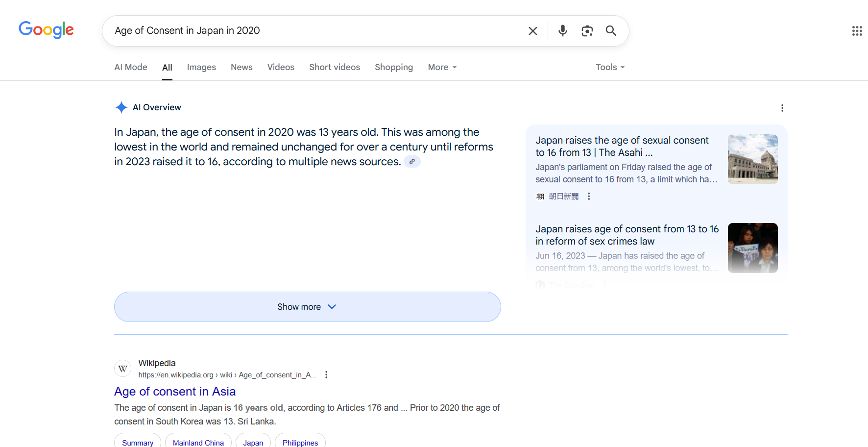Open 'Age of consent in Asia' Wikipedia result
Screen dimensions: 868x447
click(175, 392)
